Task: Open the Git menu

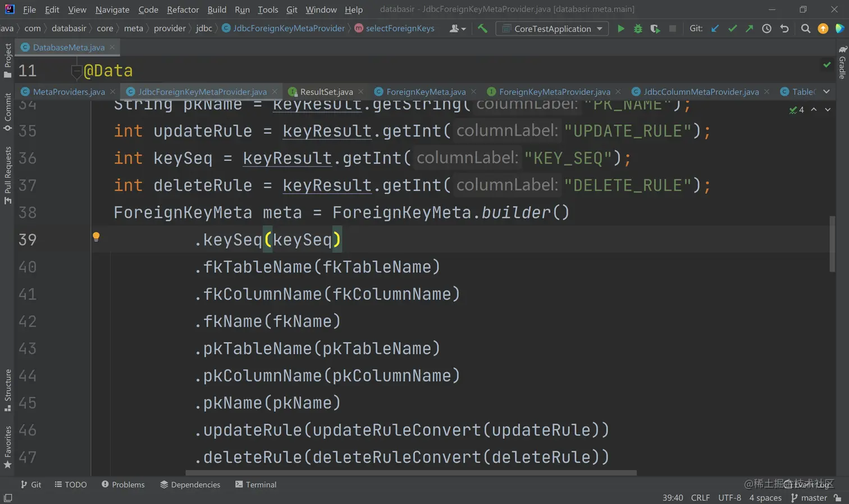Action: (292, 10)
